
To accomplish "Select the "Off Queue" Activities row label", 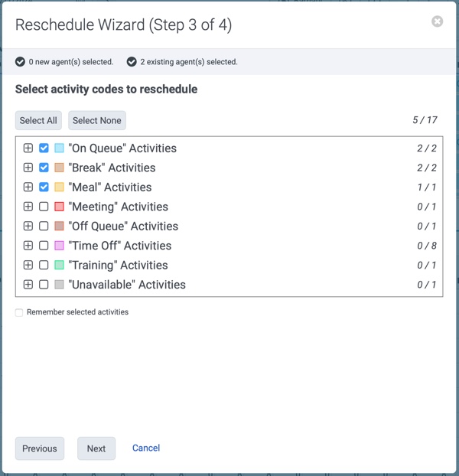I will coord(123,227).
